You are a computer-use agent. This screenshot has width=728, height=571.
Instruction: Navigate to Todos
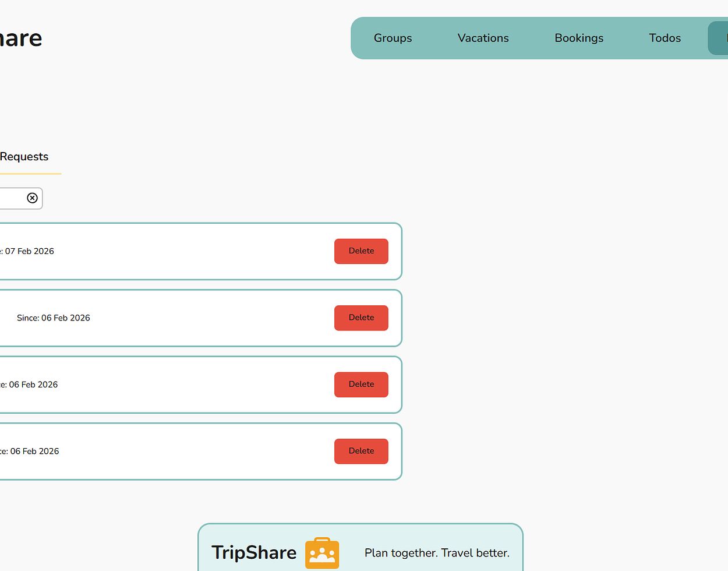click(x=665, y=38)
